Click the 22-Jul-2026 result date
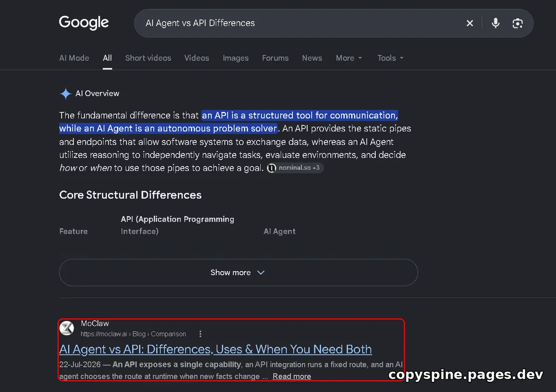 click(81, 364)
